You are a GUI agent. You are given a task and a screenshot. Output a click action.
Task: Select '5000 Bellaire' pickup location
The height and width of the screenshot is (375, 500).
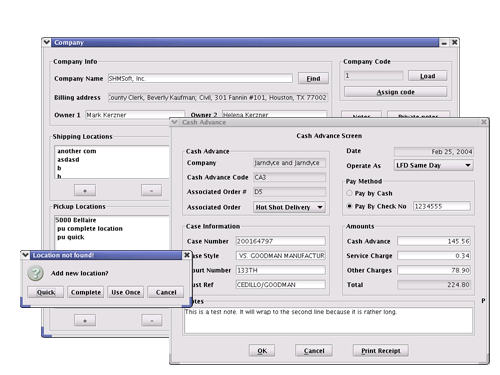tap(76, 220)
